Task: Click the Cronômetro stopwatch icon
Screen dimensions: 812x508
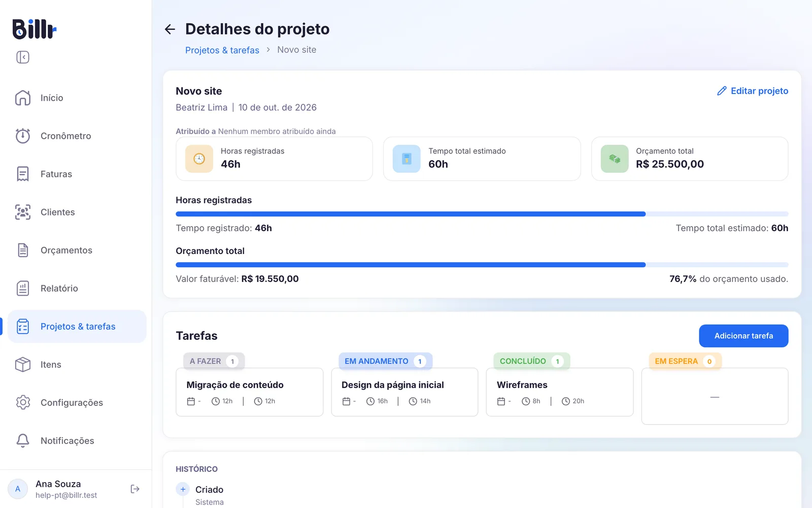Action: tap(23, 136)
